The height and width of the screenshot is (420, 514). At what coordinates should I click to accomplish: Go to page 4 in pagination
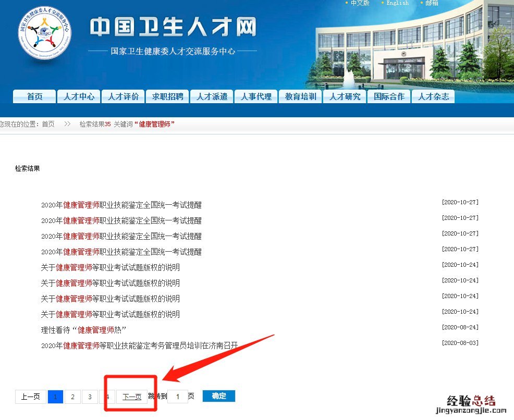[x=107, y=397]
